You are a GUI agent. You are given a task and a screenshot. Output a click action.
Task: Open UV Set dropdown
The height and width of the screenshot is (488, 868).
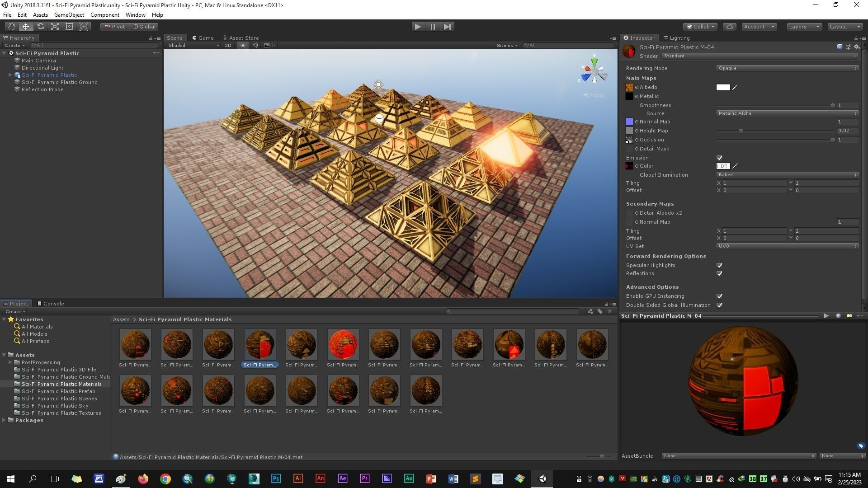pos(787,246)
